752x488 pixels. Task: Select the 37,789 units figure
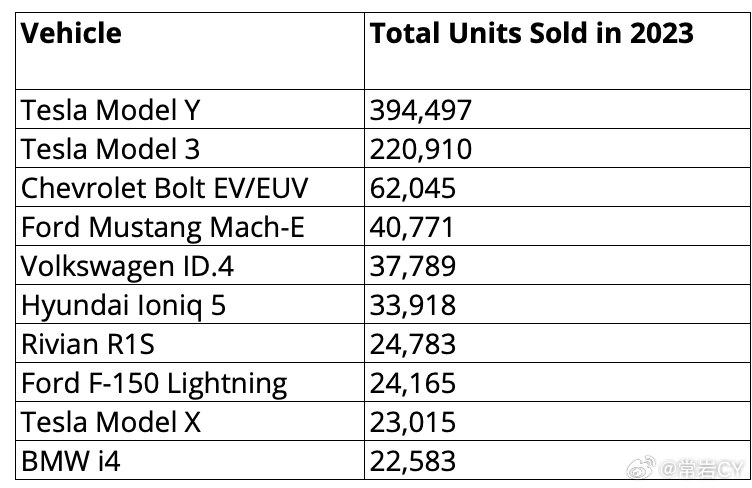(x=412, y=267)
